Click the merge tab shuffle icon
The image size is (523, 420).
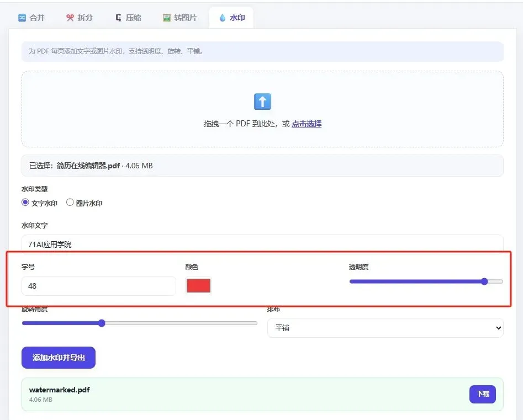coord(22,18)
